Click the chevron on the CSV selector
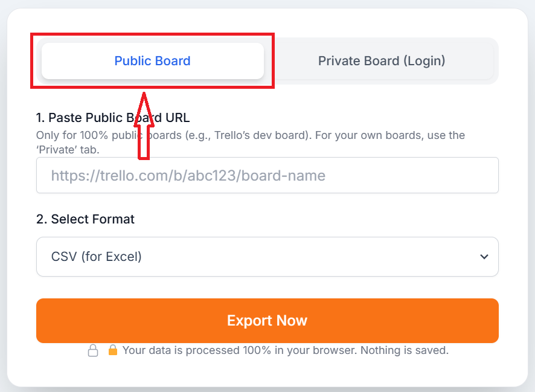The width and height of the screenshot is (535, 392). coord(484,256)
